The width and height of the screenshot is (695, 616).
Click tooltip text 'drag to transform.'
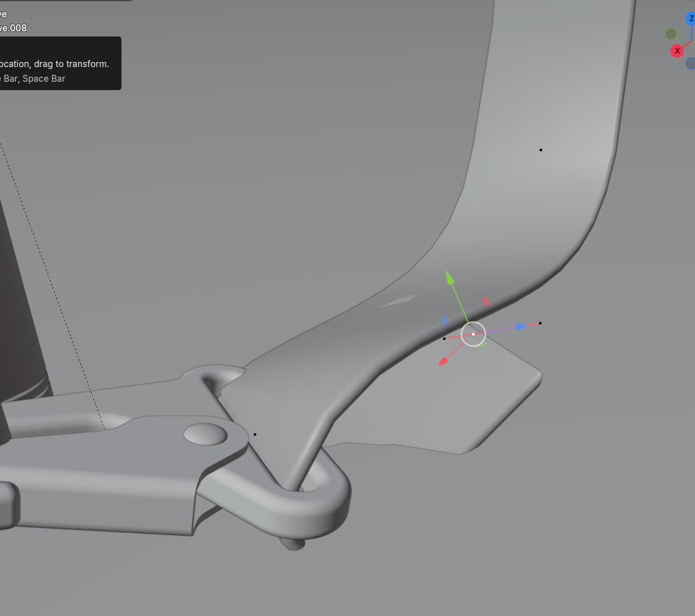(72, 64)
